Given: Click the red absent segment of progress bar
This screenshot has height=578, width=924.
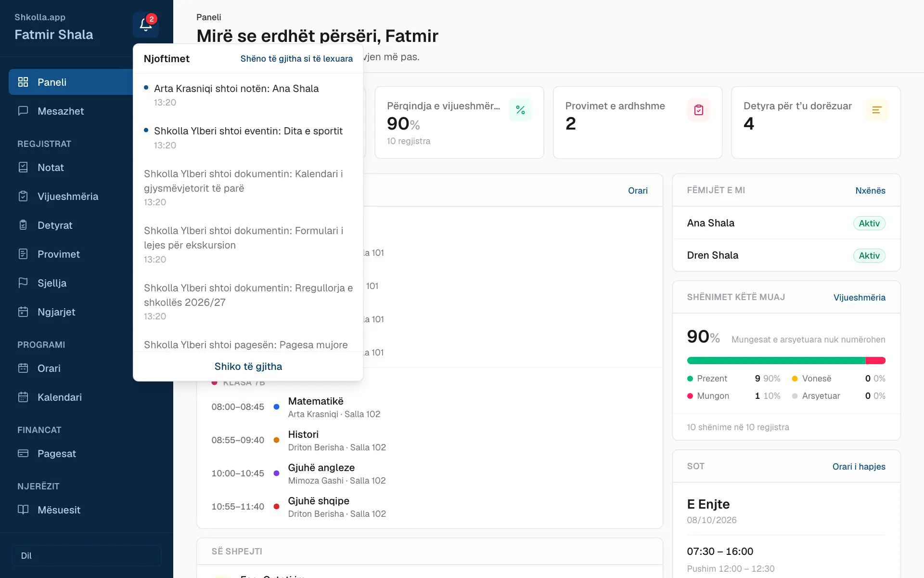Looking at the screenshot, I should pos(875,361).
